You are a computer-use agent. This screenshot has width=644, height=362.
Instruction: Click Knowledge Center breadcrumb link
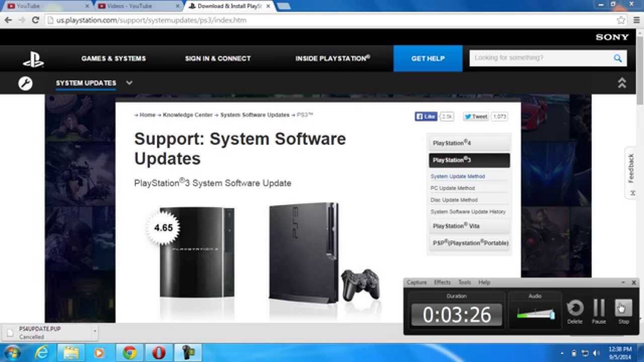pos(188,115)
